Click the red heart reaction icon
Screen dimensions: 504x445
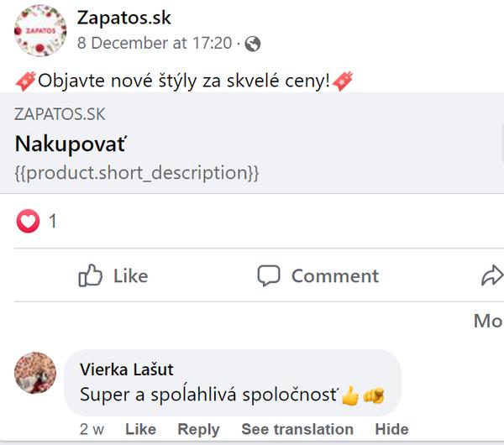point(28,222)
